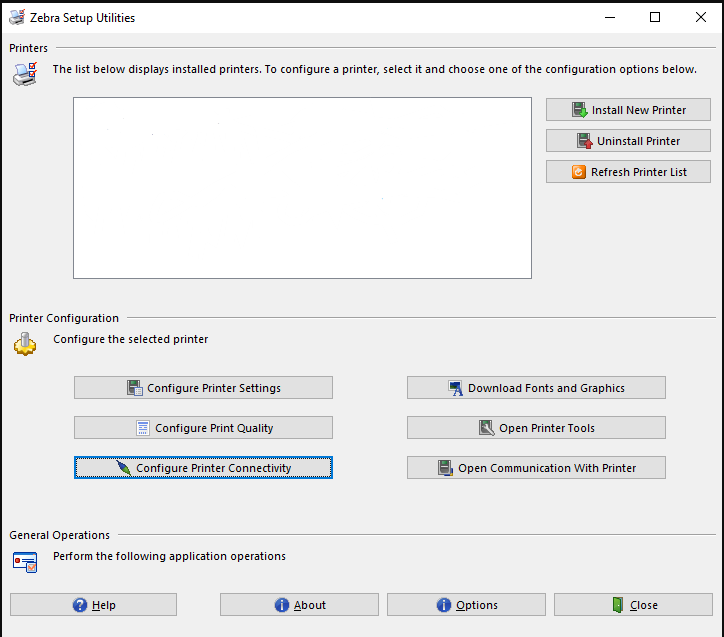Open the Options dialog

click(x=466, y=605)
